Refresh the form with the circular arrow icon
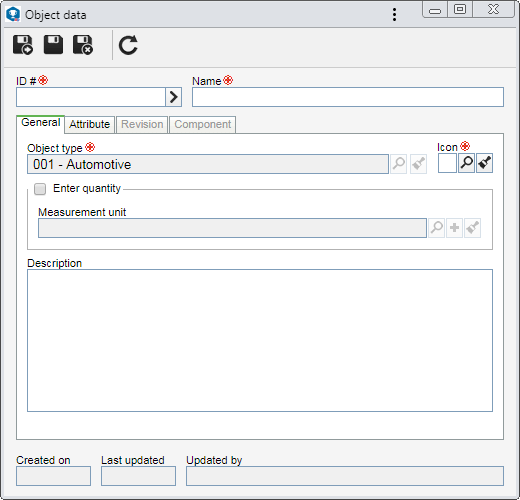The image size is (520, 500). click(128, 45)
